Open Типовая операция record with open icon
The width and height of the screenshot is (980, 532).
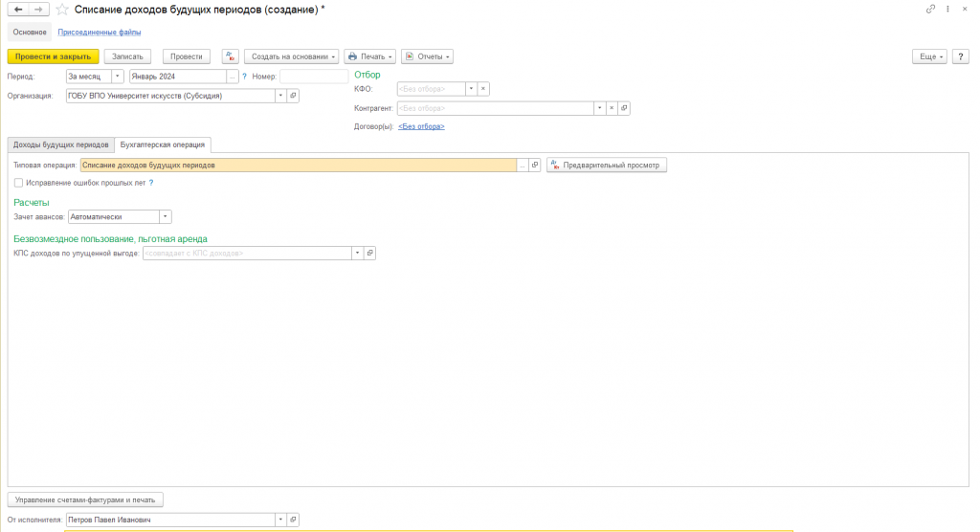point(535,165)
